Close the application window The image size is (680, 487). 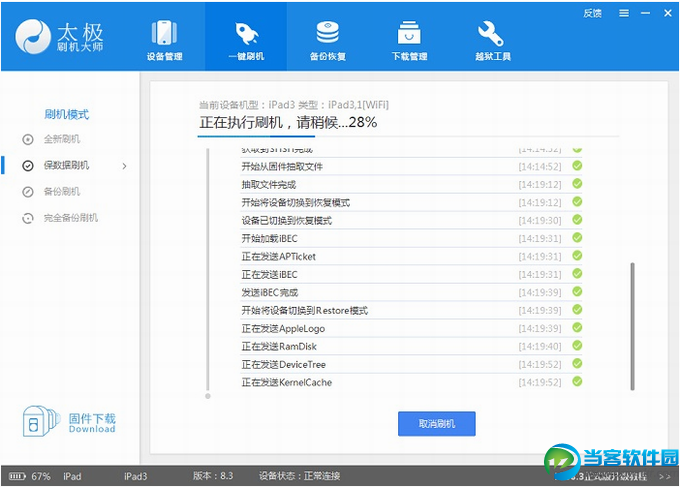pyautogui.click(x=668, y=13)
